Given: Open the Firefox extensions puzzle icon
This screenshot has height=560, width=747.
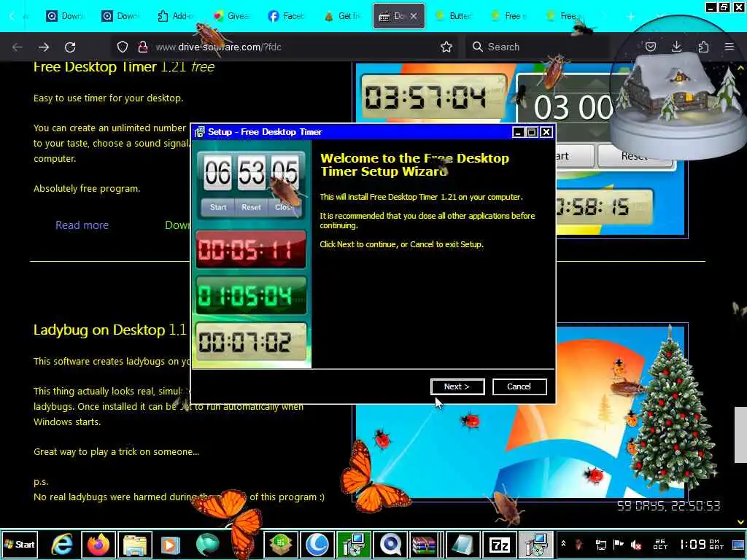Looking at the screenshot, I should (x=703, y=47).
